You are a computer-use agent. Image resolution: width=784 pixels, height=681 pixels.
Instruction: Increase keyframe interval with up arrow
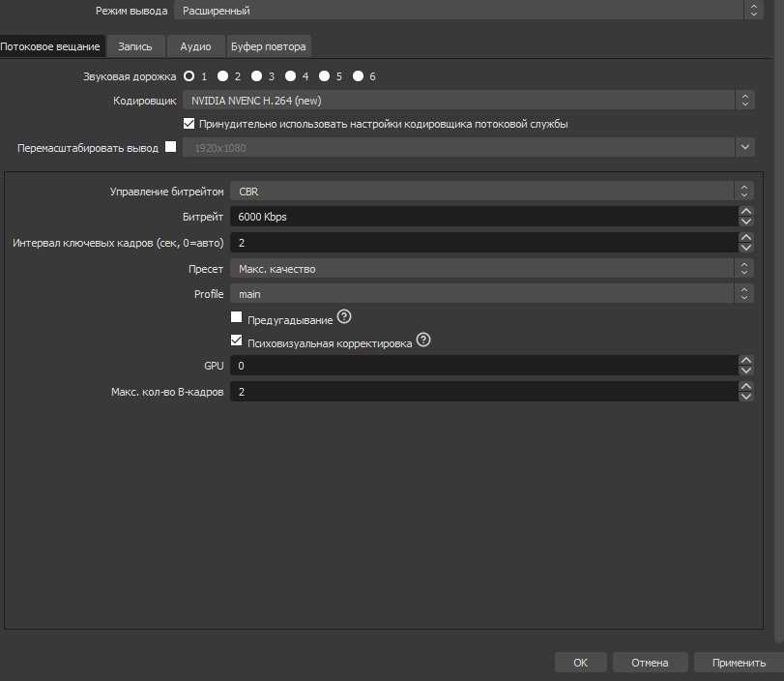[x=745, y=237]
